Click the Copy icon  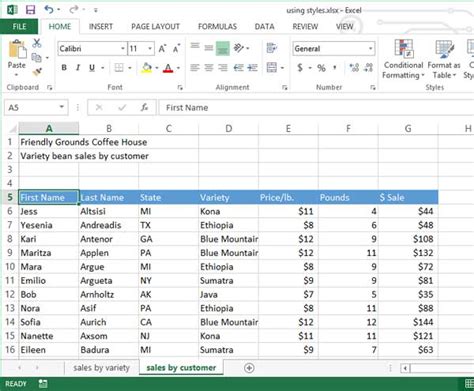36,57
